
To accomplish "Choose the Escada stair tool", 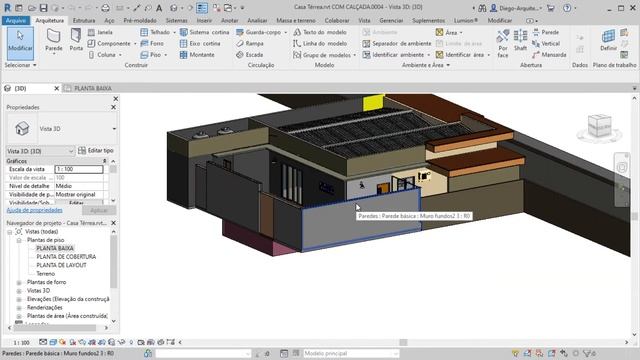I will (x=249, y=55).
